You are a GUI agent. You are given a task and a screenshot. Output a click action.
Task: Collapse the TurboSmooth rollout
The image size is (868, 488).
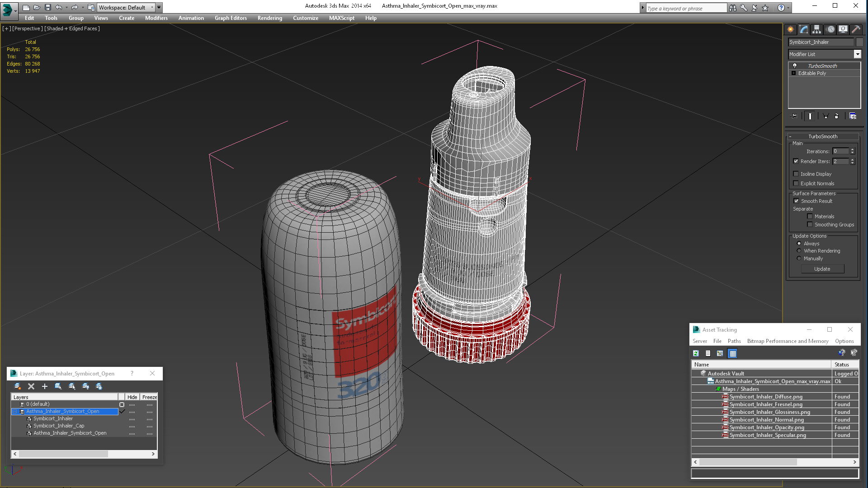[790, 136]
